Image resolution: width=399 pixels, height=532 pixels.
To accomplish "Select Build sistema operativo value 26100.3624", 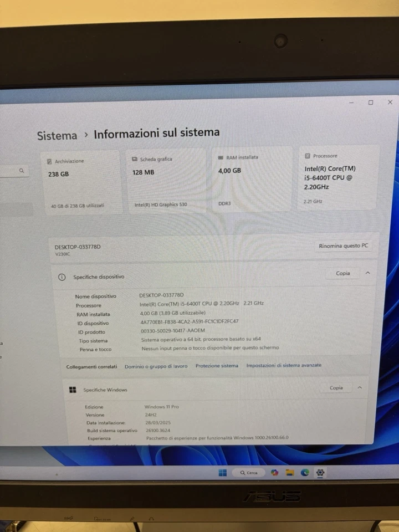I will click(158, 430).
